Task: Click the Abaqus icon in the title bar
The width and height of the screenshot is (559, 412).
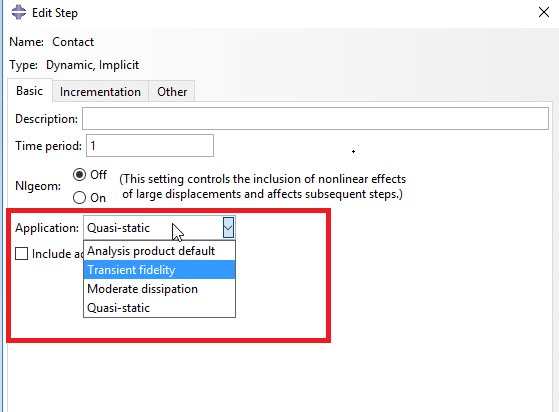Action: coord(19,12)
